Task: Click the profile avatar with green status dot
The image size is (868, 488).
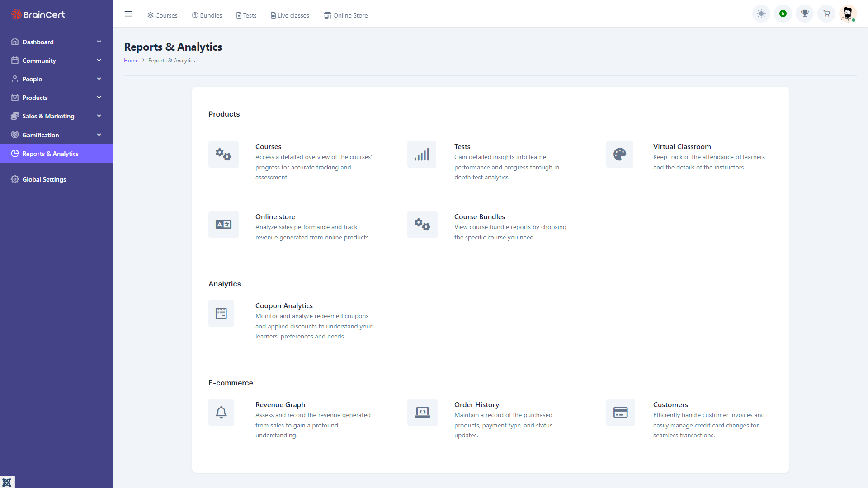Action: [x=848, y=14]
